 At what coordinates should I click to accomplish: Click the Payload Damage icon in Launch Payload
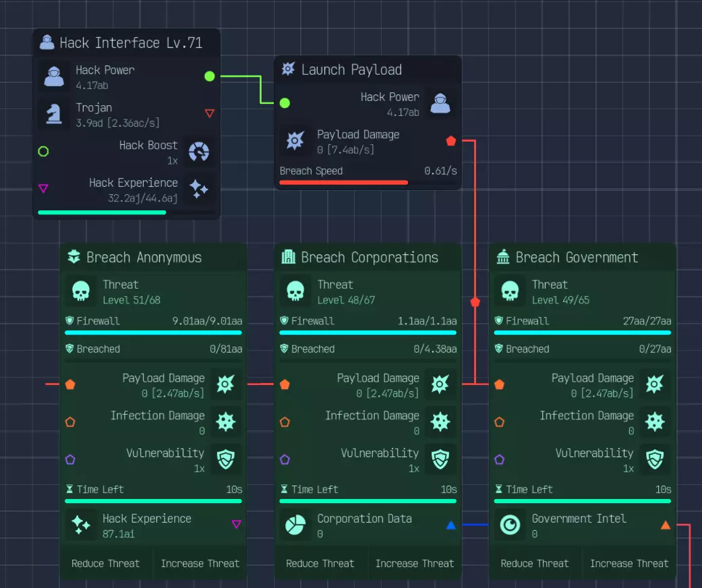295,141
